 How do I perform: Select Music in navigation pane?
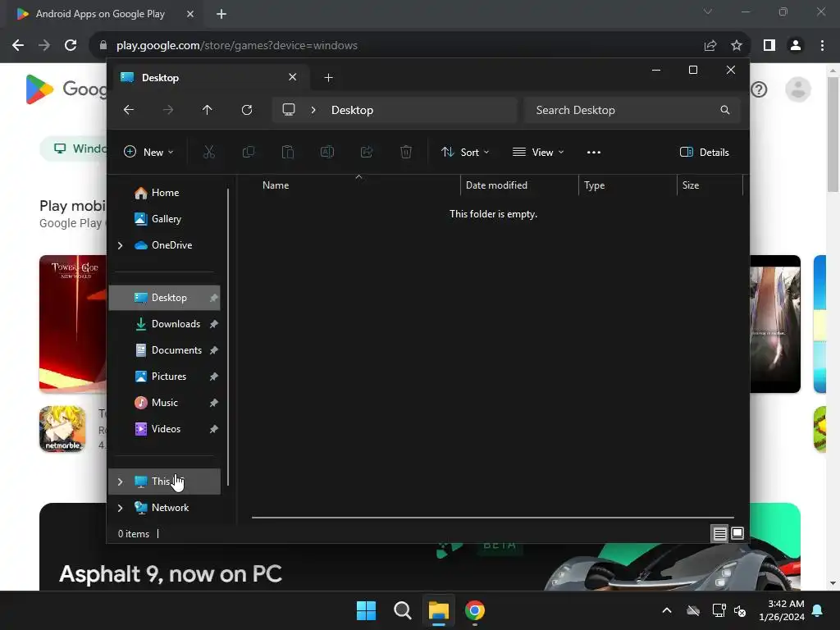coord(165,403)
